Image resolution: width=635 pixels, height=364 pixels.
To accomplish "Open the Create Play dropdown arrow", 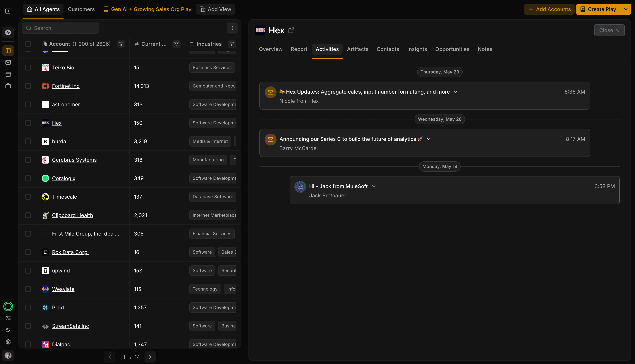I will point(626,9).
